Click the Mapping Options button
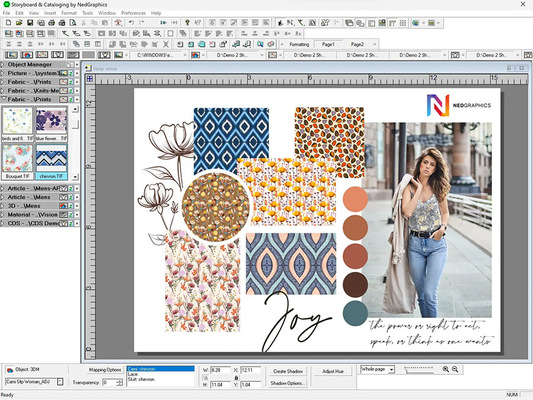The image size is (533, 400). (105, 370)
